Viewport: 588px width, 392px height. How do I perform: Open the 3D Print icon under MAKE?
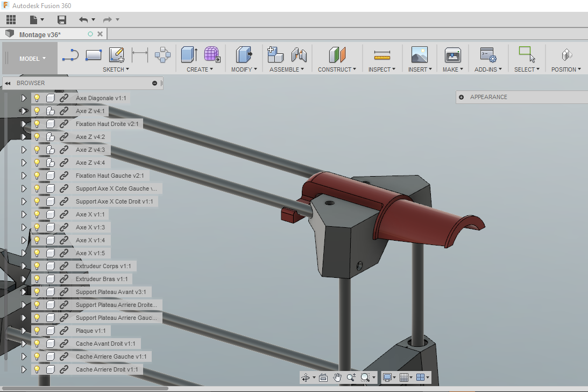point(452,55)
